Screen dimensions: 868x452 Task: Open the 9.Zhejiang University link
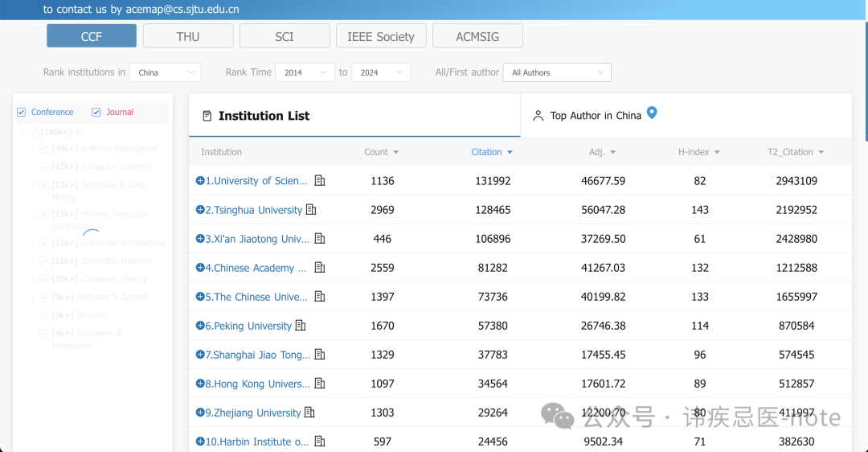[253, 413]
